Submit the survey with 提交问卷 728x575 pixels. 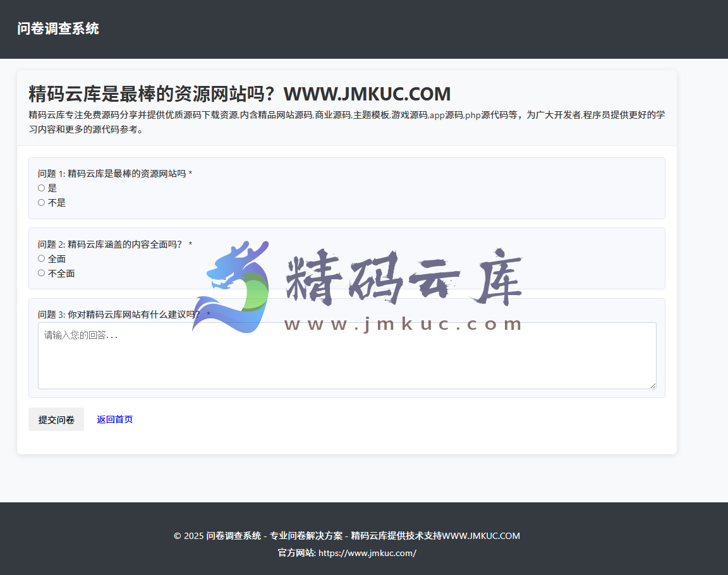56,420
